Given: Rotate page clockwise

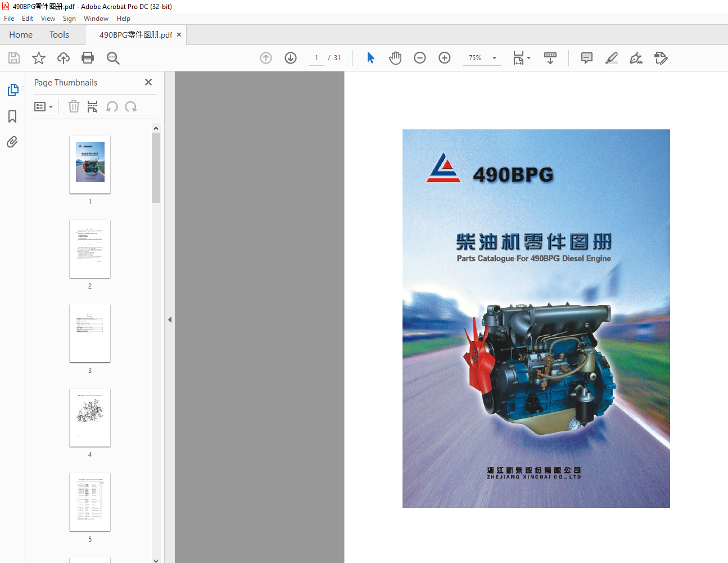Looking at the screenshot, I should click(x=131, y=106).
